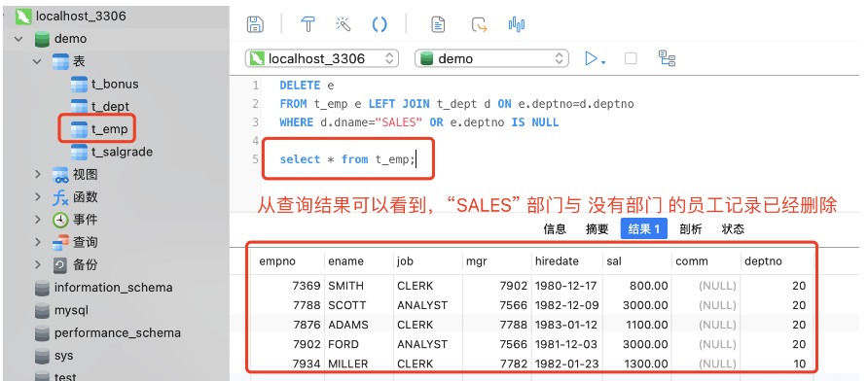Open the text document icon in toolbar
This screenshot has width=868, height=381.
tap(439, 24)
